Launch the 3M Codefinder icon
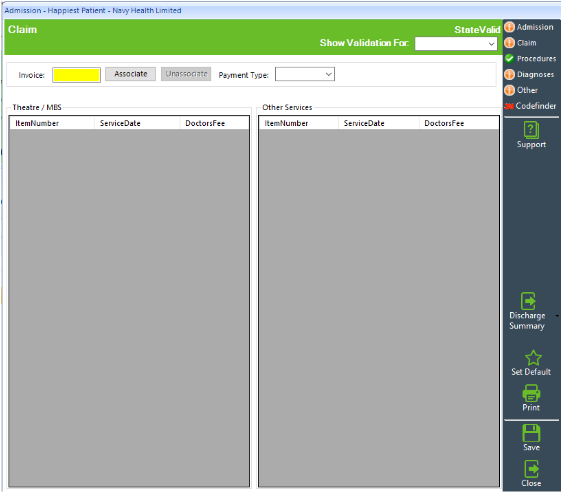567x498 pixels. tap(509, 106)
